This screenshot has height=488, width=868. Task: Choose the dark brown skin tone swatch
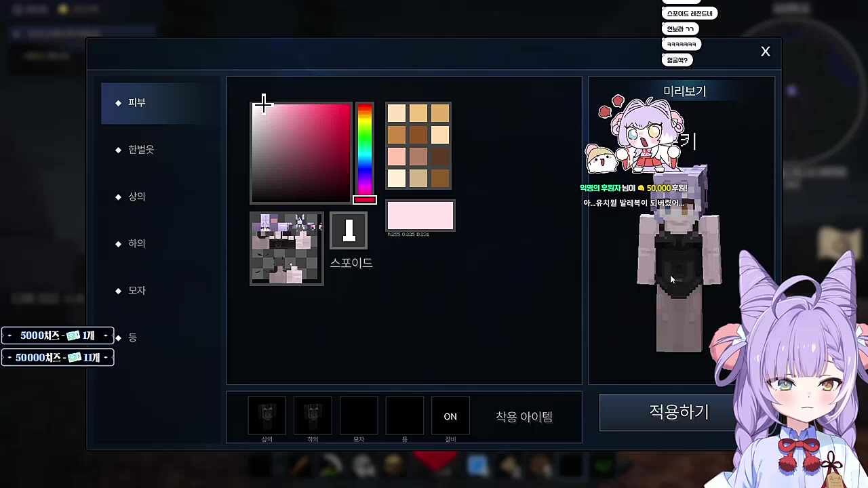pos(439,157)
